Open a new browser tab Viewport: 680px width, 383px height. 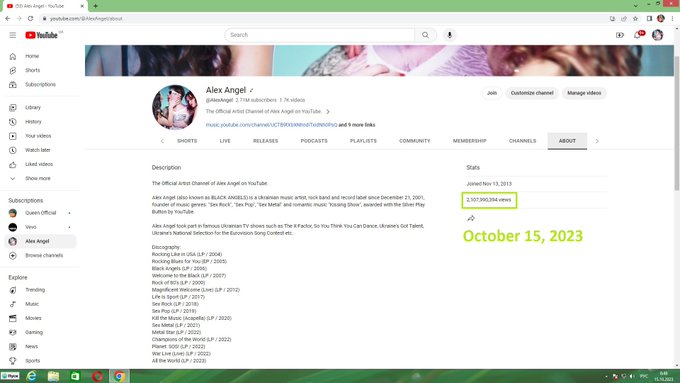(95, 6)
